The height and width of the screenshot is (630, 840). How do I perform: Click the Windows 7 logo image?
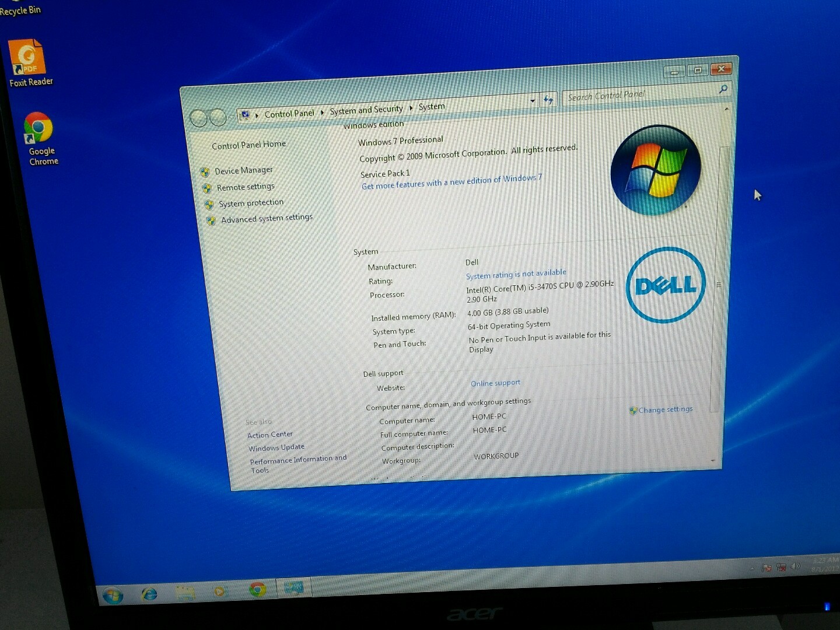(x=656, y=170)
